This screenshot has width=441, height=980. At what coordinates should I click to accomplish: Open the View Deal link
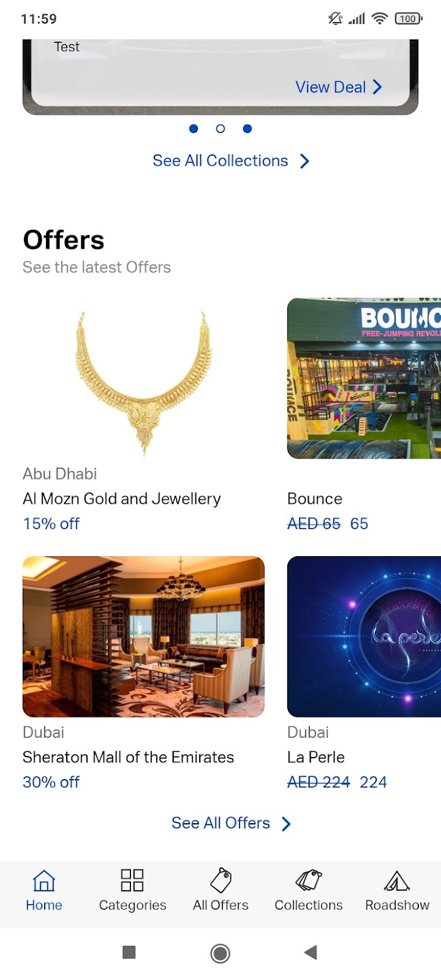[331, 87]
